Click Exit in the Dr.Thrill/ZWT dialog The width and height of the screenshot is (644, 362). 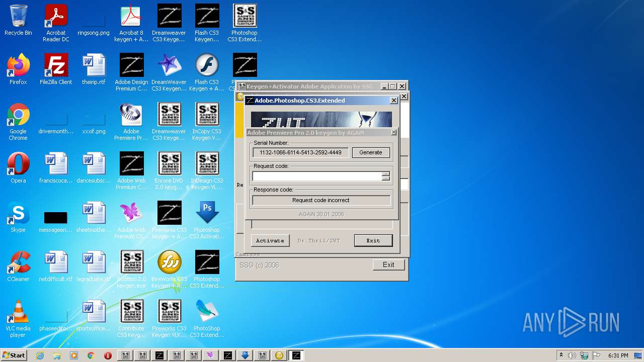click(x=373, y=240)
